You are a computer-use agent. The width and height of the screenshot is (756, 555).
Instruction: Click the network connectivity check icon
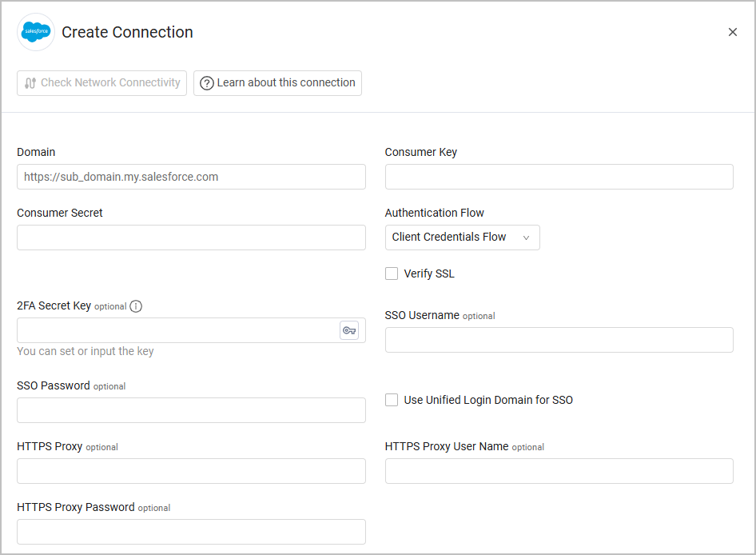pos(30,83)
